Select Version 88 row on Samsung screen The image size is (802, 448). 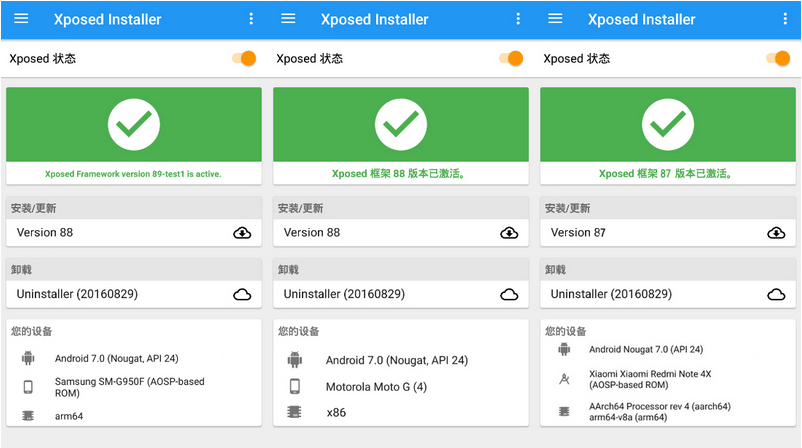(134, 233)
